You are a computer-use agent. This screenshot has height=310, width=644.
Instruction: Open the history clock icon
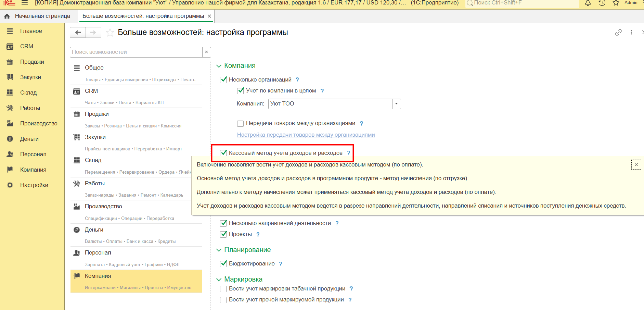pyautogui.click(x=602, y=3)
